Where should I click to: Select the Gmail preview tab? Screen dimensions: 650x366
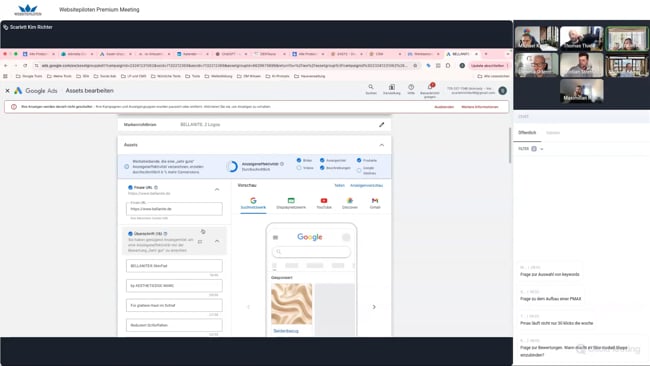375,203
